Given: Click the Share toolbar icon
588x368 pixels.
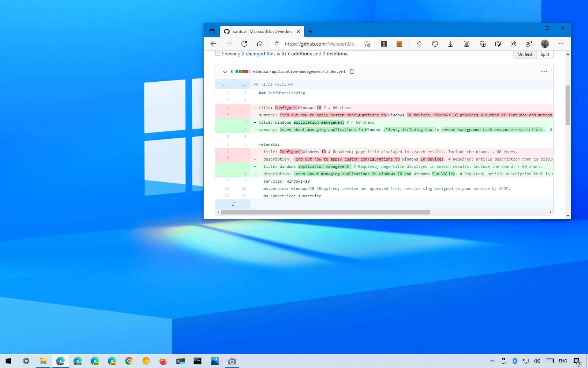Looking at the screenshot, I should [513, 44].
